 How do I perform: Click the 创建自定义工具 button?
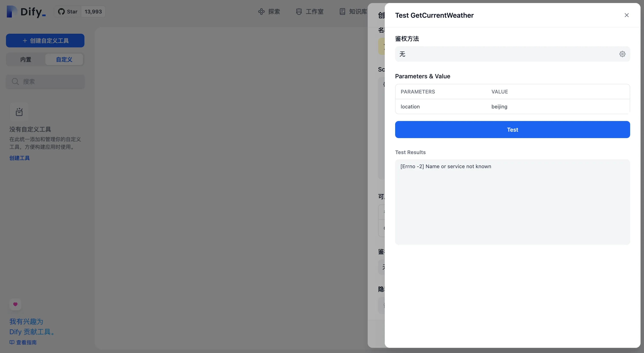[45, 41]
